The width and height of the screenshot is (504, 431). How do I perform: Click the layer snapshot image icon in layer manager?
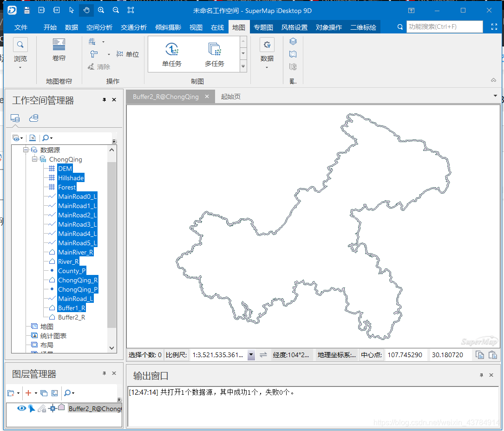(55, 393)
